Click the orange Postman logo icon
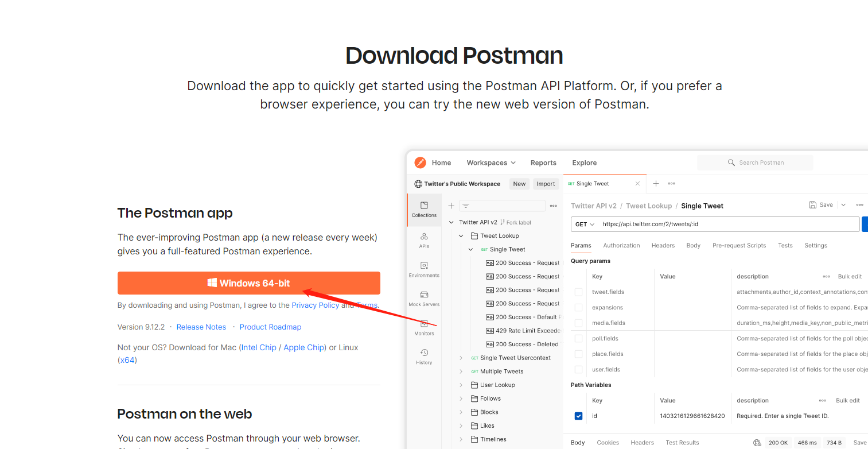 (x=421, y=162)
